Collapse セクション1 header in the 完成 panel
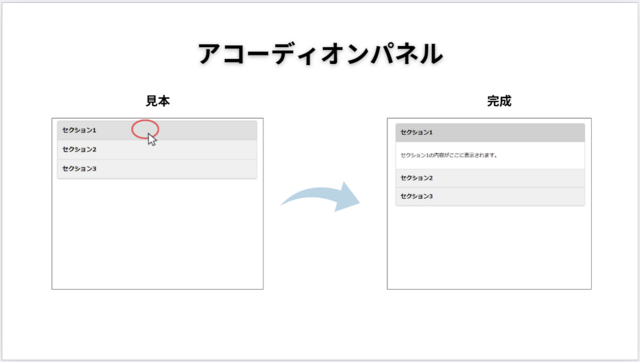 point(490,133)
